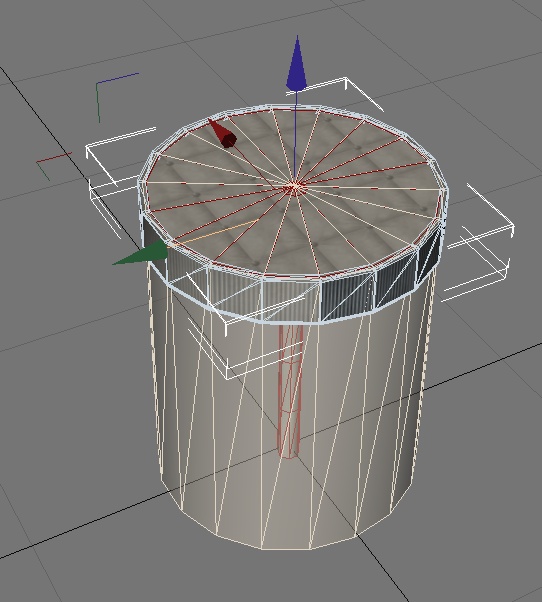Click empty gray viewport area to deselect
The height and width of the screenshot is (602, 542).
pyautogui.click(x=77, y=422)
